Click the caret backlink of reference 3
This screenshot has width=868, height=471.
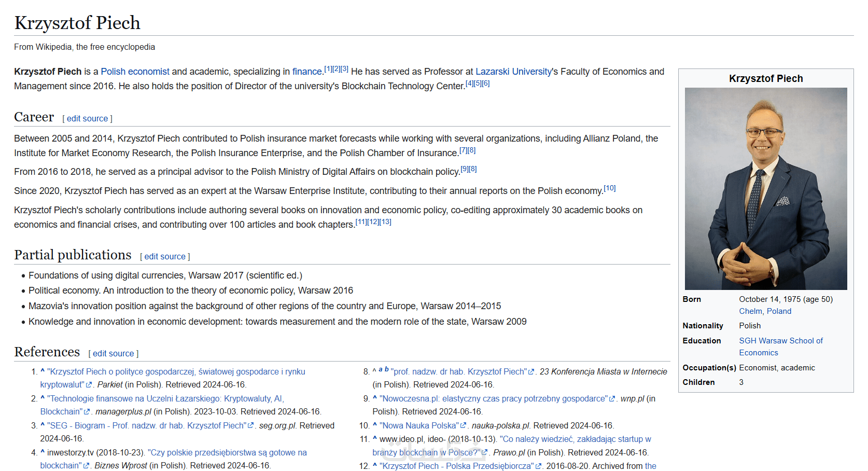tap(43, 425)
